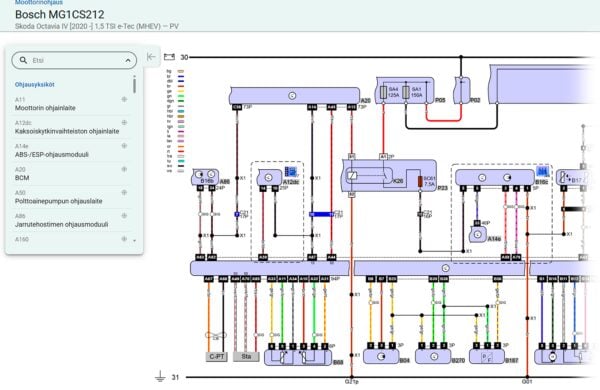Select the B270 sensor component

(x=433, y=357)
